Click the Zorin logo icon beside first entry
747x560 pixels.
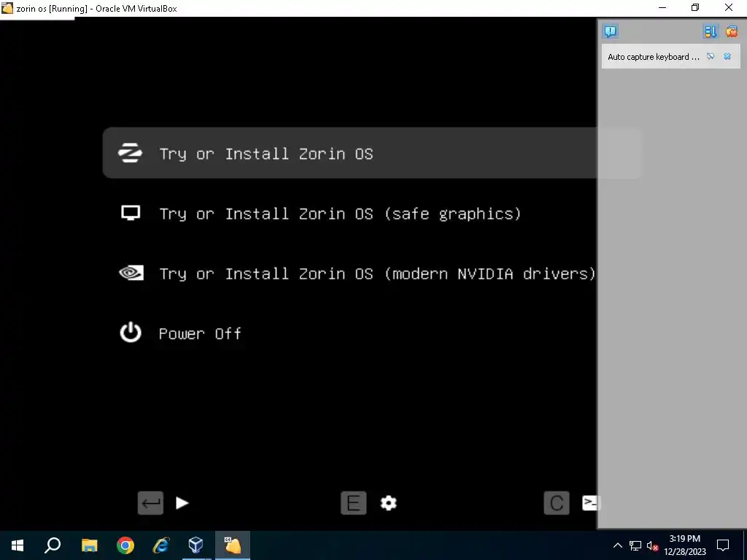coord(130,153)
